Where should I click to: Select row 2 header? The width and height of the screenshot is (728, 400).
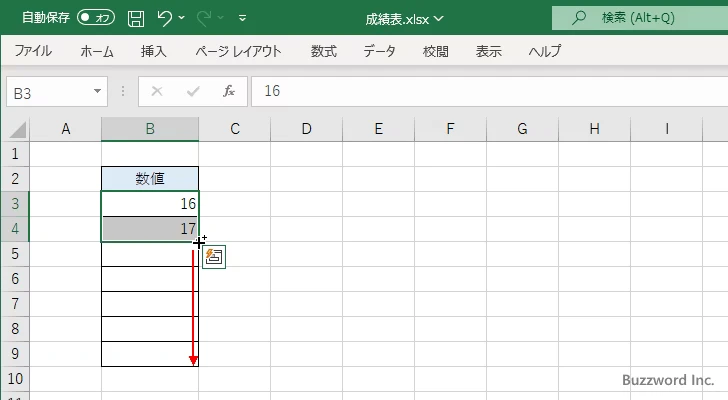click(15, 179)
